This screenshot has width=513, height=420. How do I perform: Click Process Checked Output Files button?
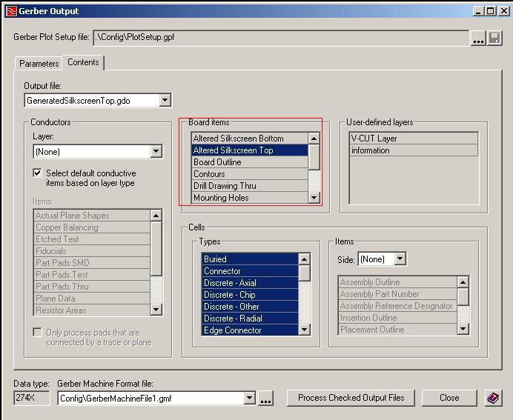point(351,398)
